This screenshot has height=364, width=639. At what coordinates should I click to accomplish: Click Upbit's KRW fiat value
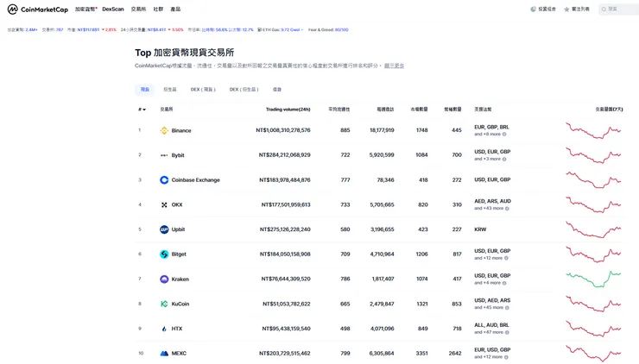[480, 229]
